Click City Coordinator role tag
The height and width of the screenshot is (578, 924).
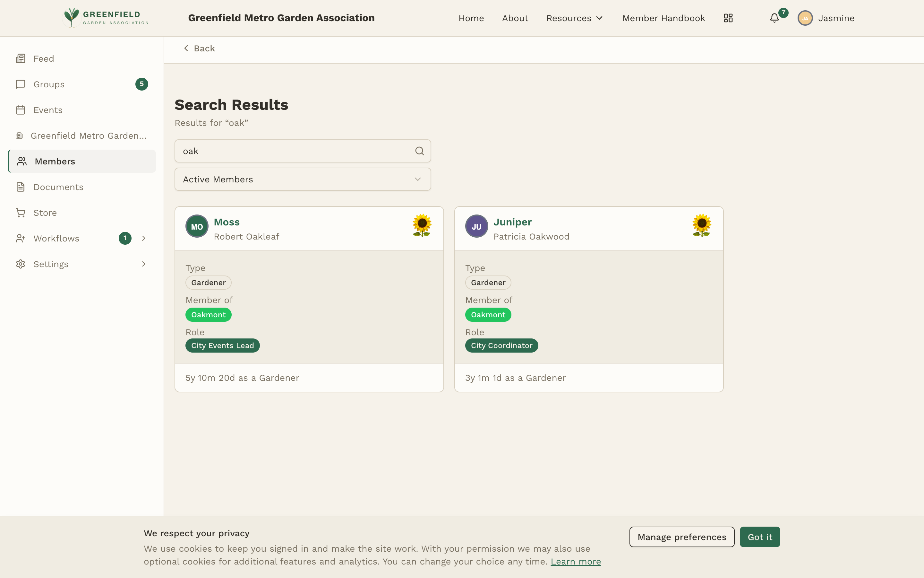(501, 346)
